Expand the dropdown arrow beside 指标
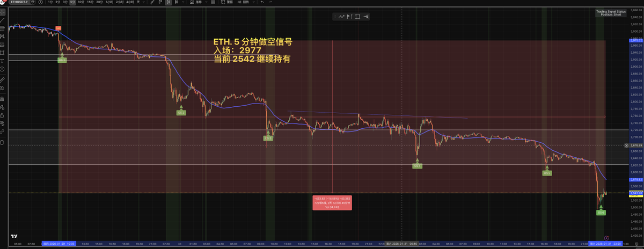Viewport: 644px width, 249px height. 207,2
